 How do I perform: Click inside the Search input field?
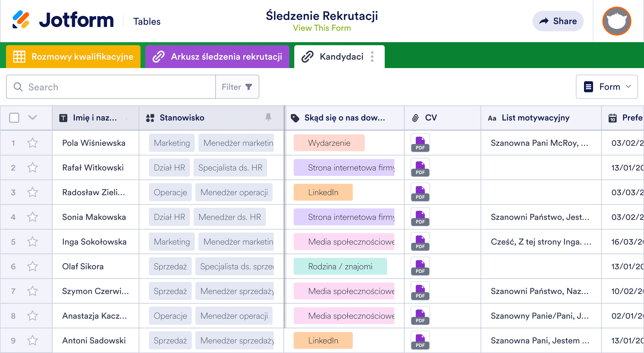(x=90, y=87)
